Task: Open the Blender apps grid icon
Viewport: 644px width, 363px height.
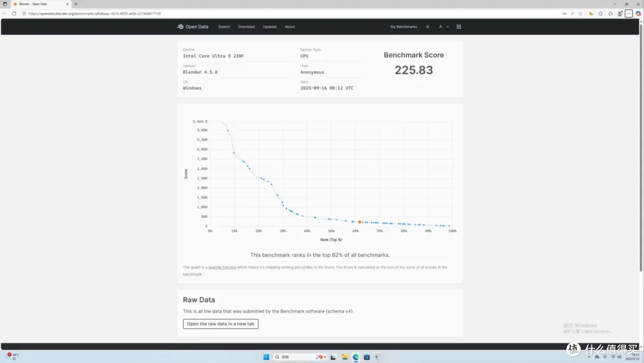Action: 459,27
